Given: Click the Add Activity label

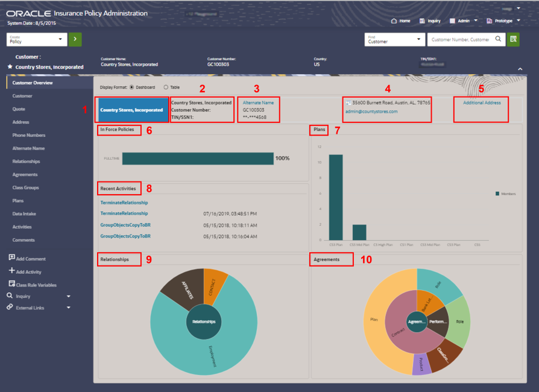Looking at the screenshot, I should click(28, 272).
